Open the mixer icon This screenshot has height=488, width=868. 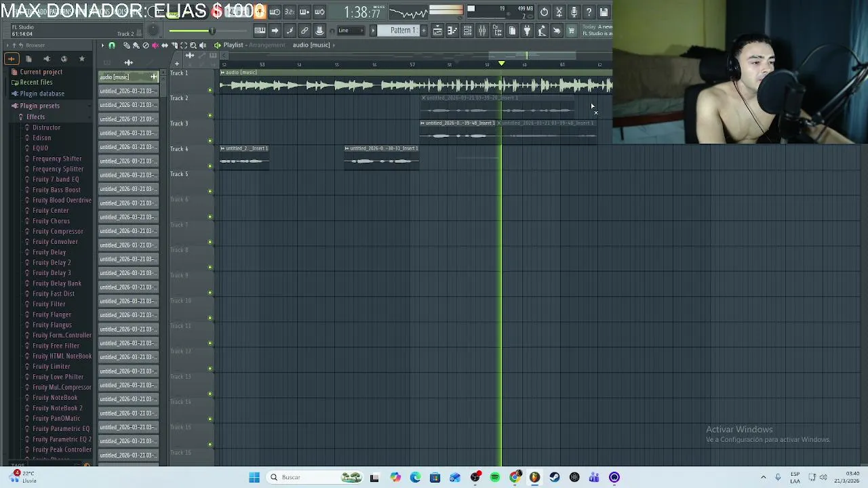pyautogui.click(x=482, y=30)
